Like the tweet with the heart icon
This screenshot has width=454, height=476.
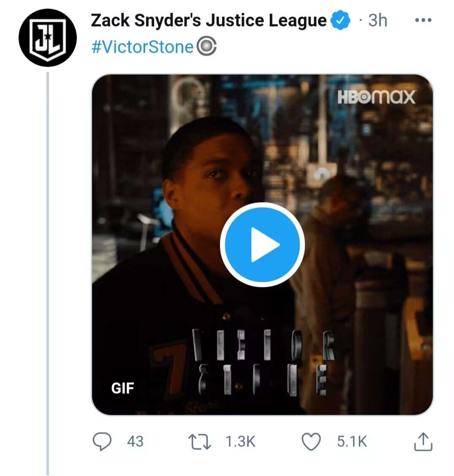(x=311, y=442)
